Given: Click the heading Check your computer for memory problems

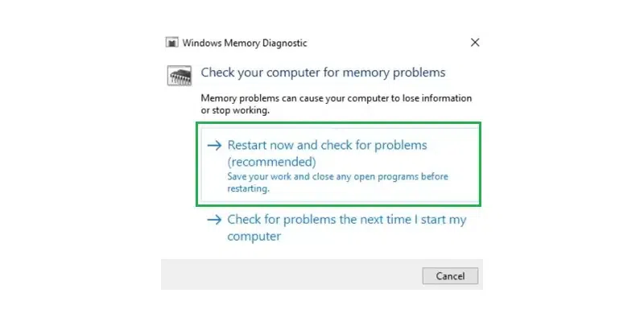Looking at the screenshot, I should (323, 72).
